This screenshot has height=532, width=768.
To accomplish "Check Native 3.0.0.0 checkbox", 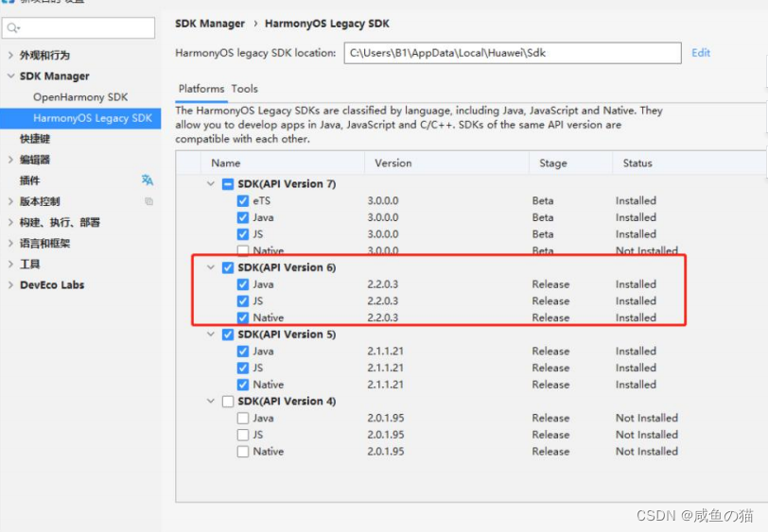I will [x=243, y=250].
